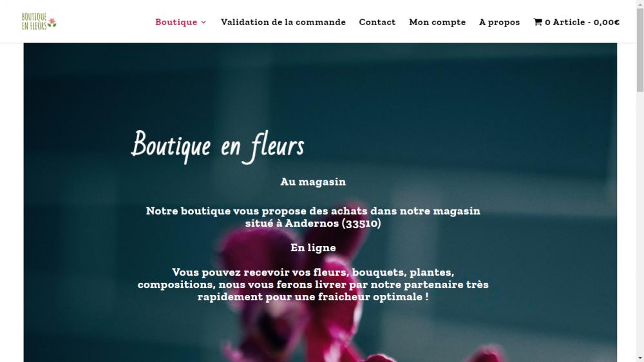Open the shopping cart icon
644x362 pixels.
tap(538, 22)
